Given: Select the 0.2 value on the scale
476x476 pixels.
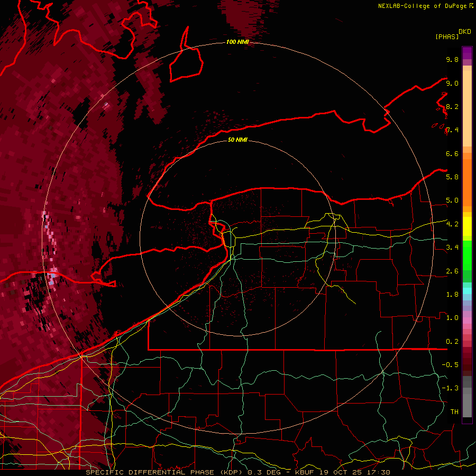Looking at the screenshot, I should tap(452, 342).
